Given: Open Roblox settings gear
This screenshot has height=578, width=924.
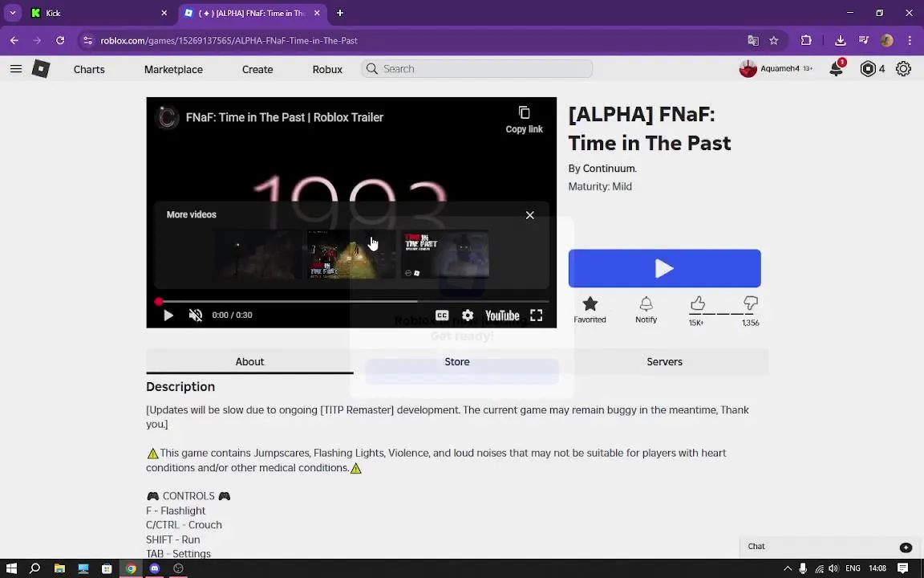Looking at the screenshot, I should [903, 69].
